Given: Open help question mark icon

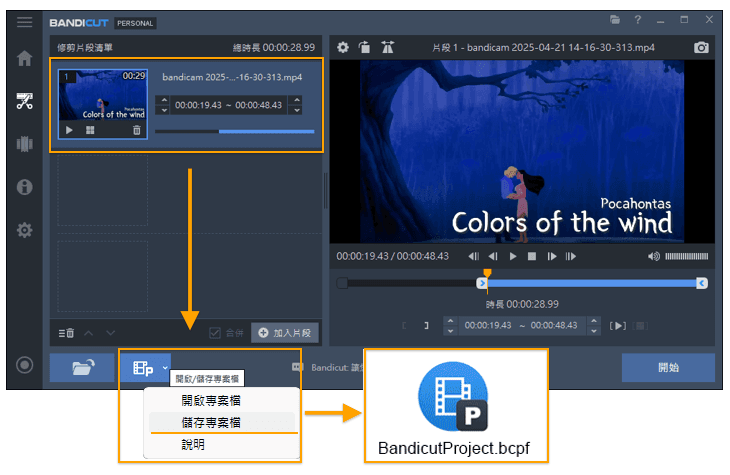Looking at the screenshot, I should tap(638, 20).
